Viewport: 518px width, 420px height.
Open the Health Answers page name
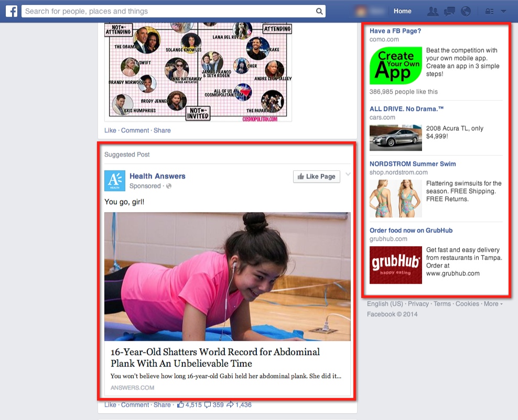(x=157, y=176)
